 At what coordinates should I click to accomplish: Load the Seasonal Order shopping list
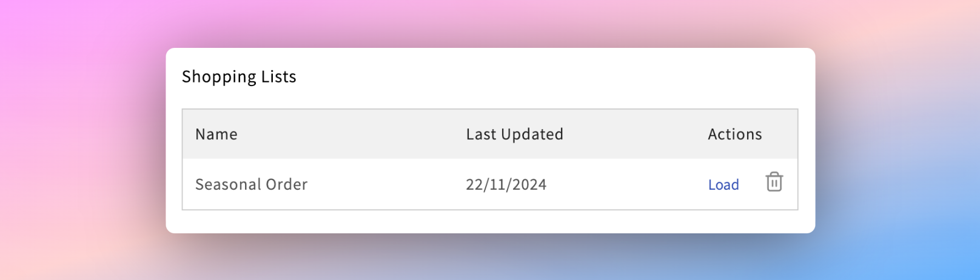[x=723, y=185]
